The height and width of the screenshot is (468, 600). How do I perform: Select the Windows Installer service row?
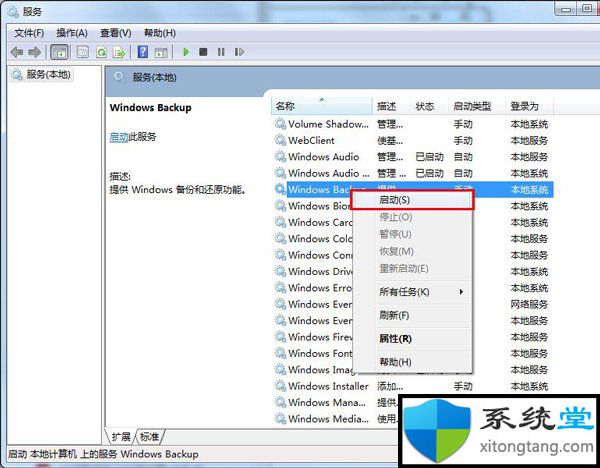[x=412, y=386]
